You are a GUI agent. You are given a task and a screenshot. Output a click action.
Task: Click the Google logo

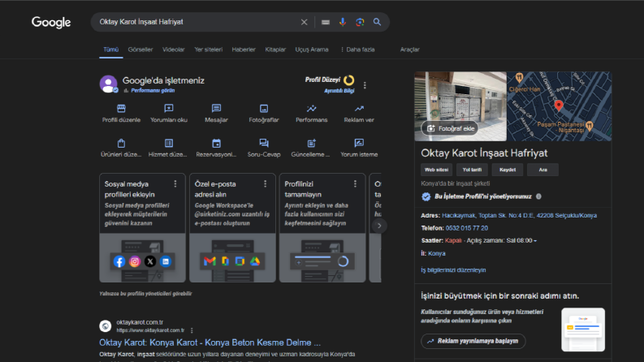tap(51, 22)
